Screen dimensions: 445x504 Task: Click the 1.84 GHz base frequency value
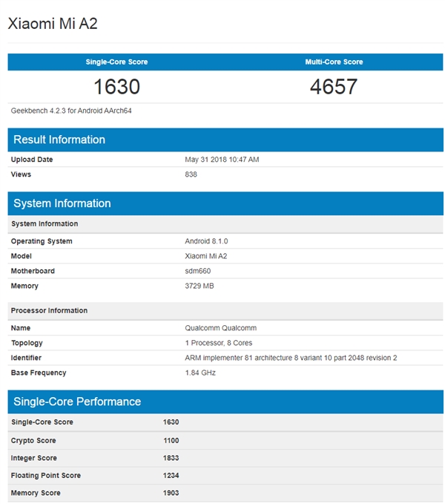click(x=200, y=373)
